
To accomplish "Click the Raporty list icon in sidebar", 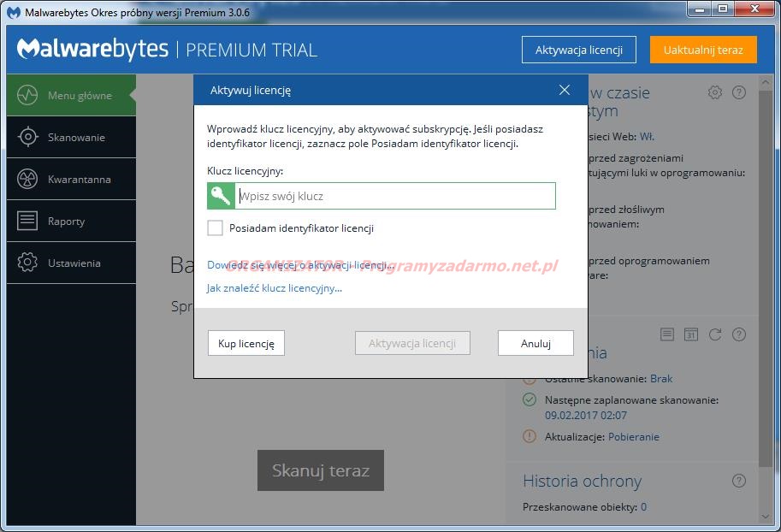I will pos(28,221).
